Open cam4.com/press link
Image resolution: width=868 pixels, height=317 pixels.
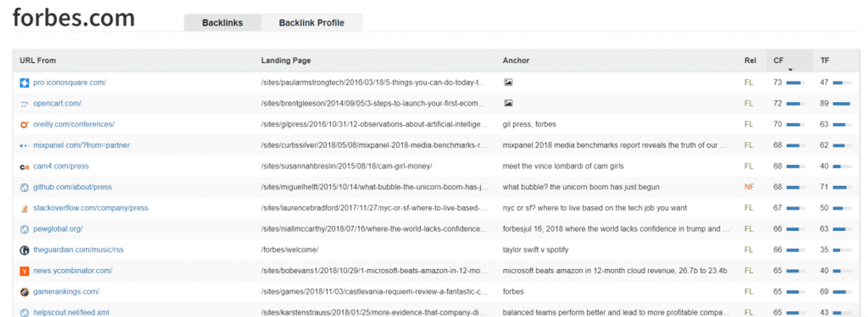click(61, 166)
